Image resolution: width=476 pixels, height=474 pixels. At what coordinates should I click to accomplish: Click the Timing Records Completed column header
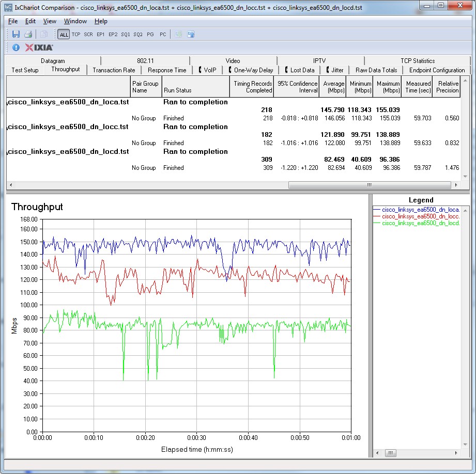click(x=252, y=87)
